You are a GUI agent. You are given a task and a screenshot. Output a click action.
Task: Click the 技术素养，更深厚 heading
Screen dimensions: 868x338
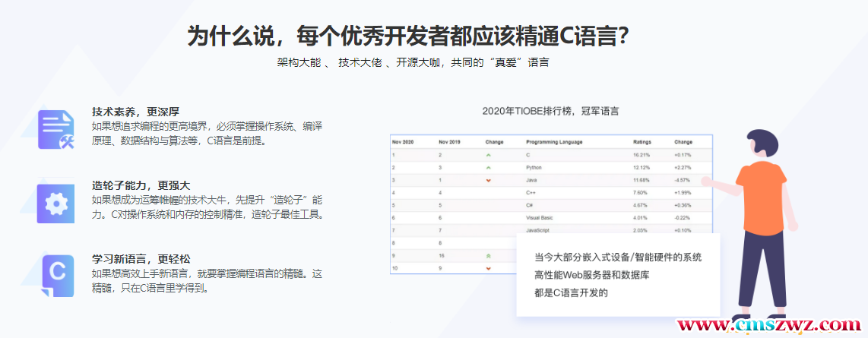tap(135, 111)
